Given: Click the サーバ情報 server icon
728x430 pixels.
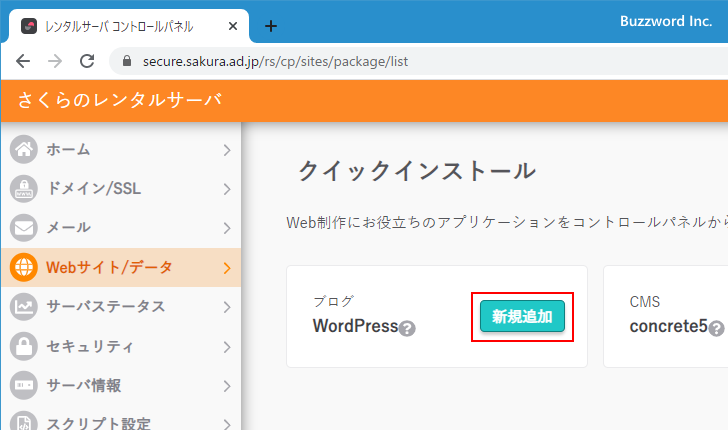Looking at the screenshot, I should 24,385.
